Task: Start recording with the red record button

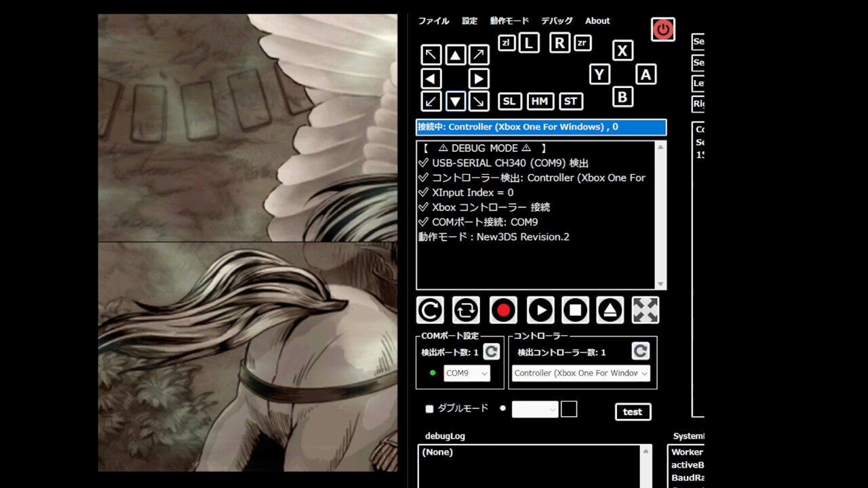Action: (503, 310)
